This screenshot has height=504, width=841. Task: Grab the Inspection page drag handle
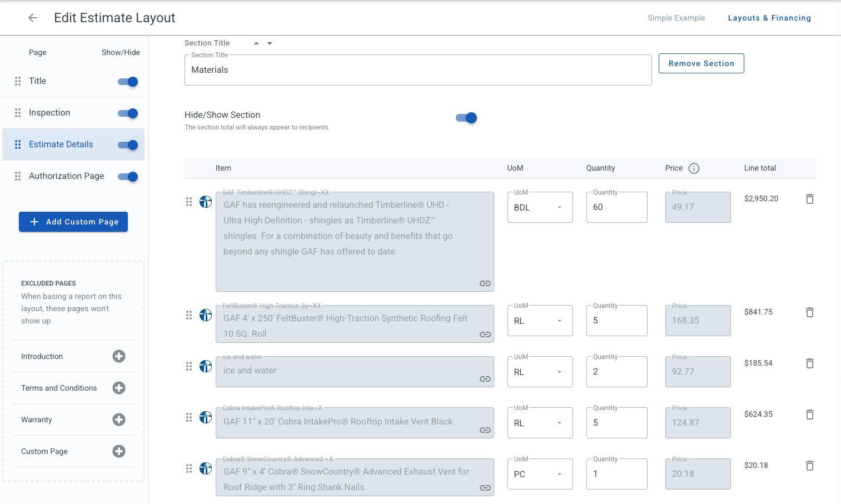pos(18,113)
